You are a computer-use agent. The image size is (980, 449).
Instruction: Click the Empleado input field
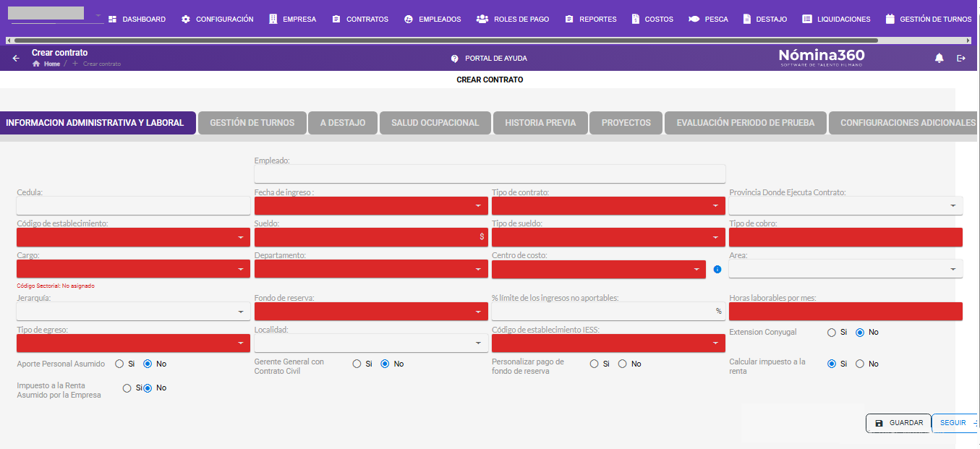pyautogui.click(x=490, y=174)
